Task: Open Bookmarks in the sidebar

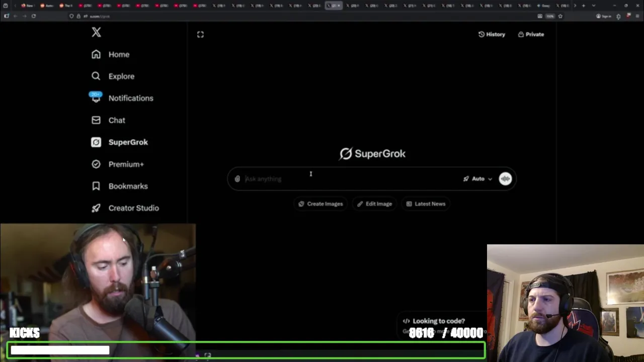Action: [119, 186]
